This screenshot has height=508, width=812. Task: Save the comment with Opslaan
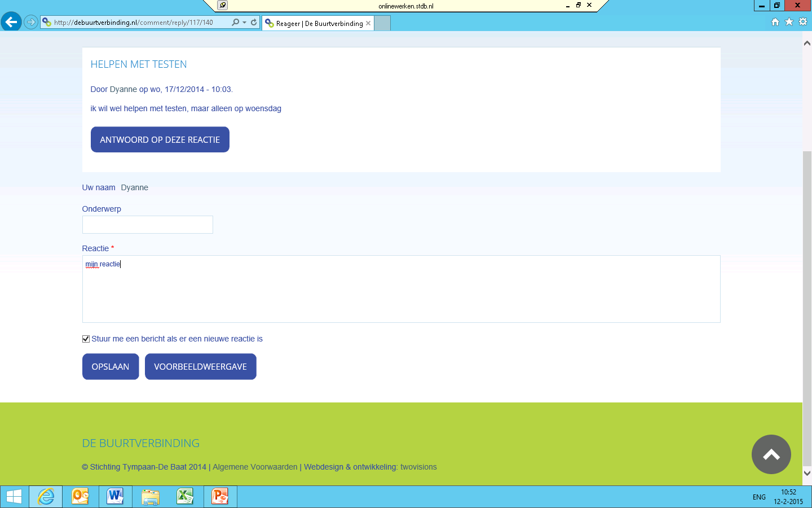111,367
